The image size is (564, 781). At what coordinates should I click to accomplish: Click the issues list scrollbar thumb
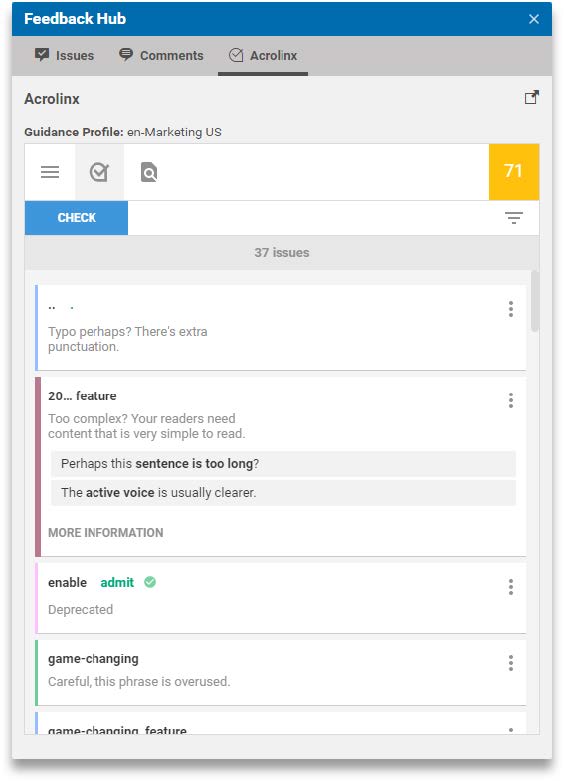535,301
